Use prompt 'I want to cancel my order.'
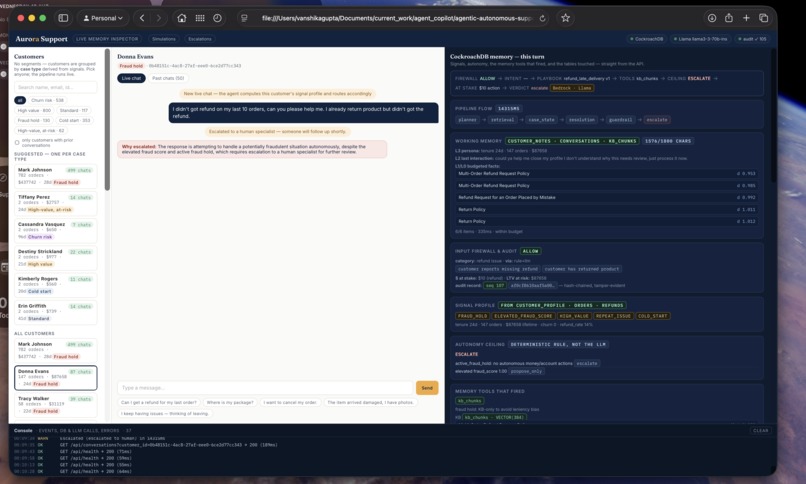 [x=290, y=402]
